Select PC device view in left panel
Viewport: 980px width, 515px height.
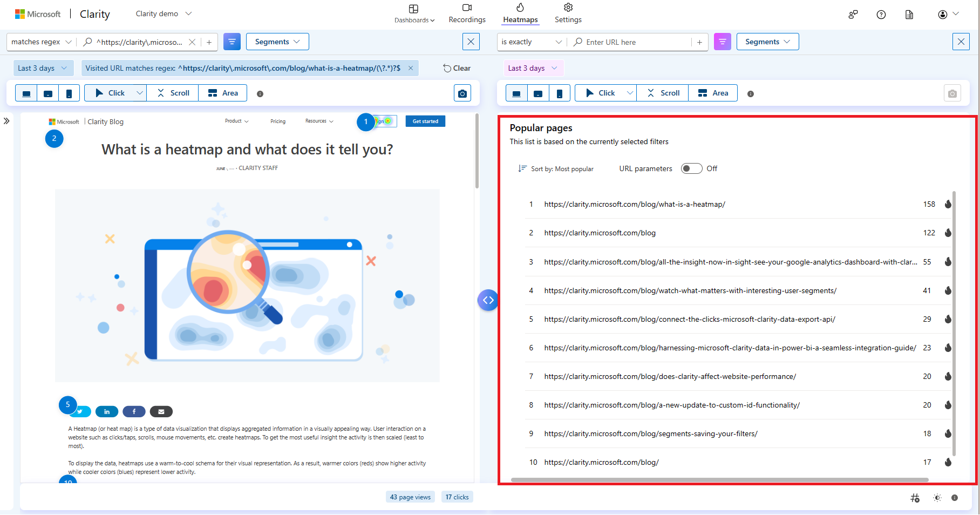26,93
